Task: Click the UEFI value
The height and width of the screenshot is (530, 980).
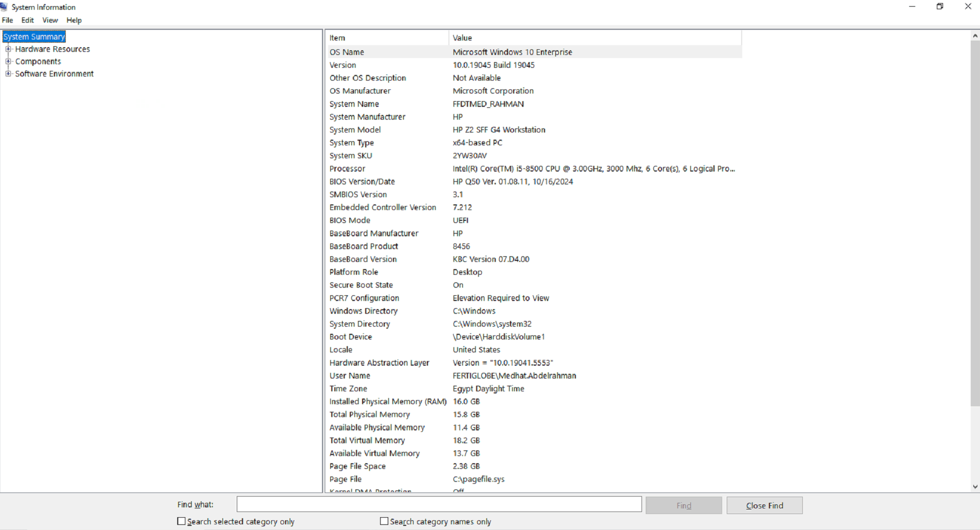Action: click(460, 220)
